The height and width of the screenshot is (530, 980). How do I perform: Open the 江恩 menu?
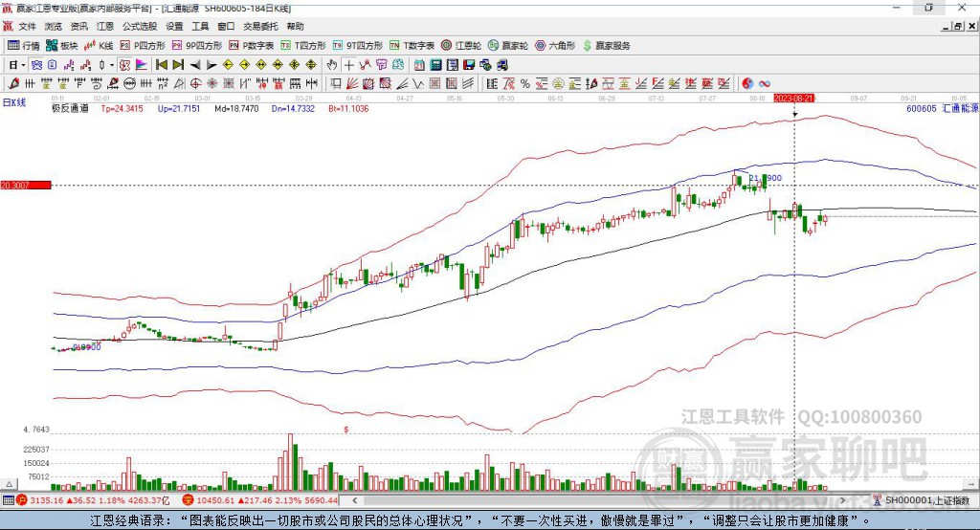pyautogui.click(x=105, y=26)
